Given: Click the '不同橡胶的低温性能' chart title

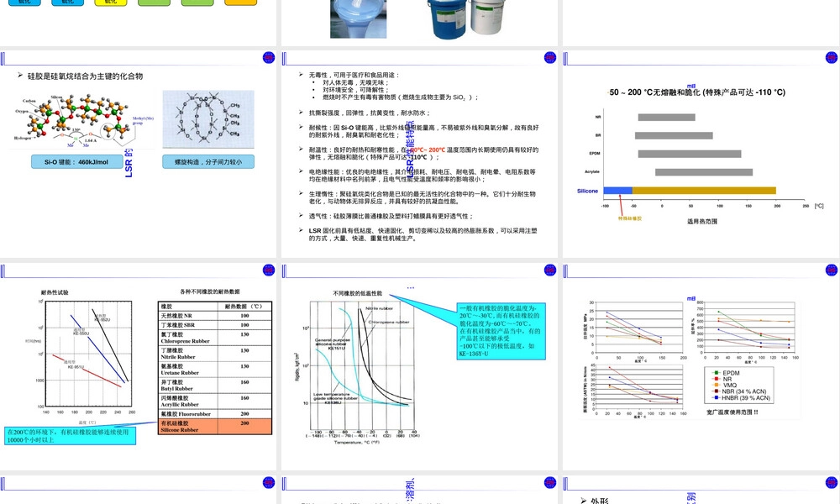Looking at the screenshot, I should [358, 293].
